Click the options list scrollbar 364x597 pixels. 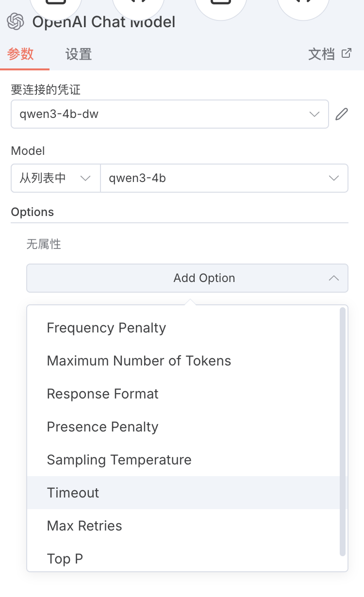click(343, 431)
